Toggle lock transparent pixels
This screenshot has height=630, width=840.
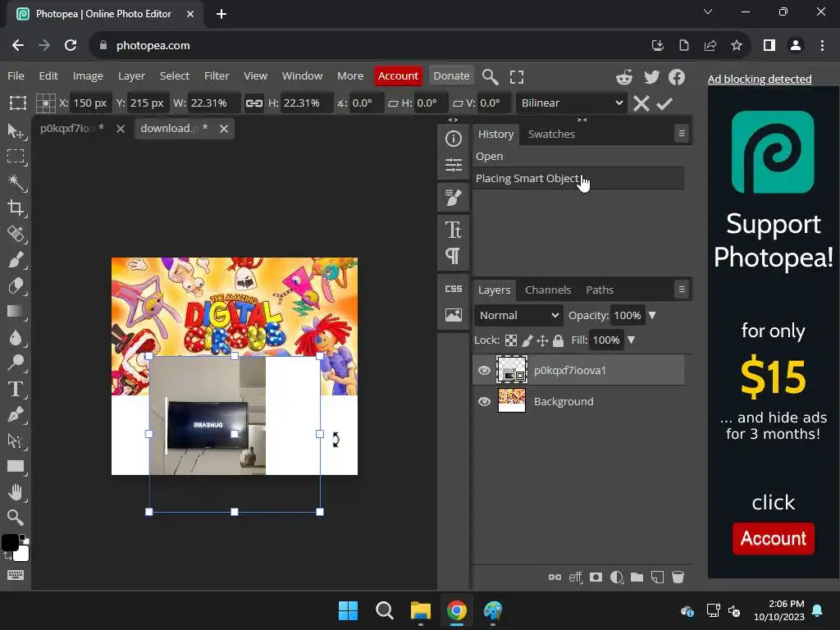tap(511, 340)
